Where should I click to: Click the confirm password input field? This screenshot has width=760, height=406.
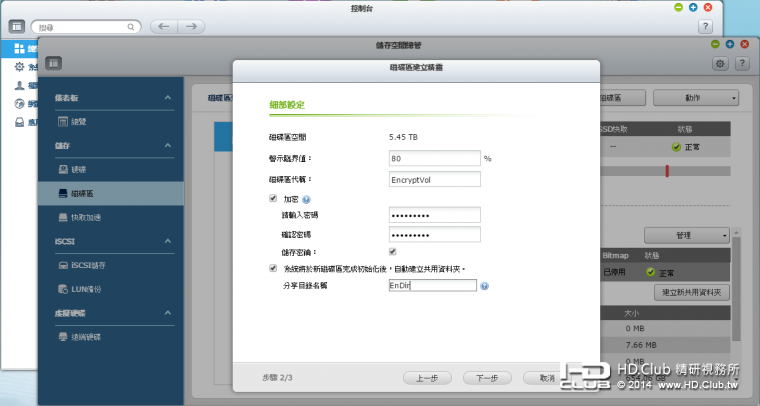[x=434, y=234]
